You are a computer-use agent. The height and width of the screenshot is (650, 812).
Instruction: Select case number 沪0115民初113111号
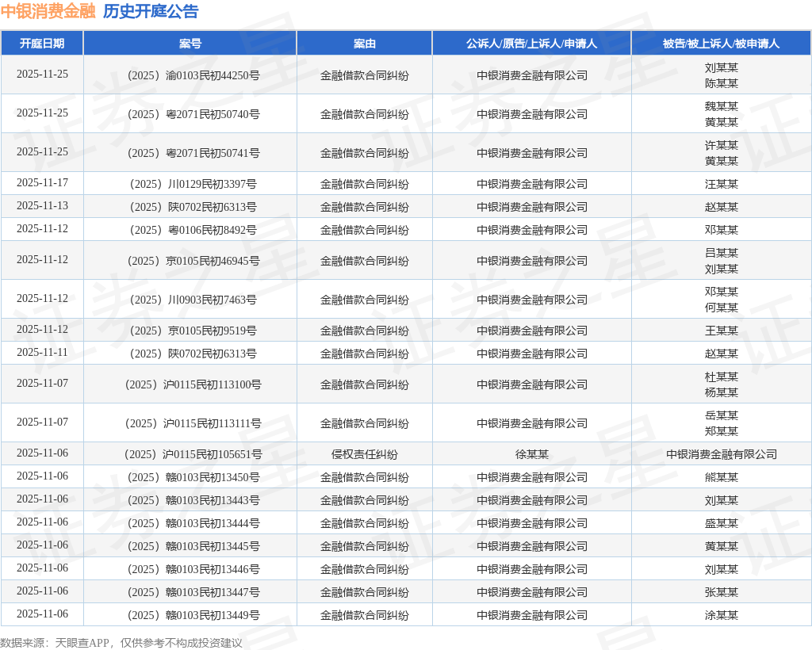click(x=193, y=423)
